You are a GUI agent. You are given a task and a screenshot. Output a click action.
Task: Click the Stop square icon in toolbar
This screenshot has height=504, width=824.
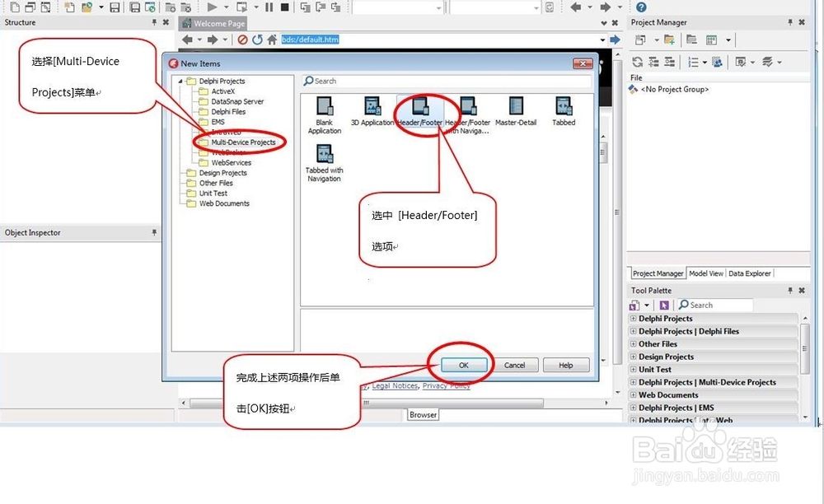pos(285,7)
